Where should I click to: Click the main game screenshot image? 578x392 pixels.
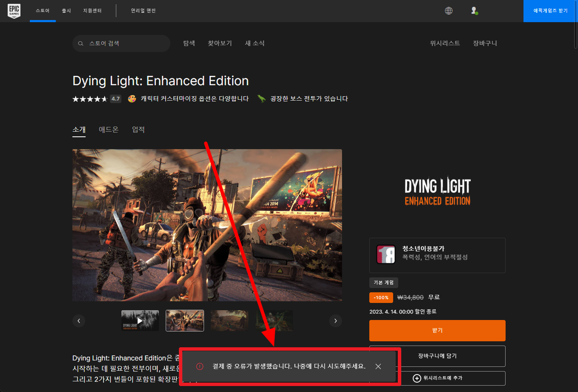(207, 225)
